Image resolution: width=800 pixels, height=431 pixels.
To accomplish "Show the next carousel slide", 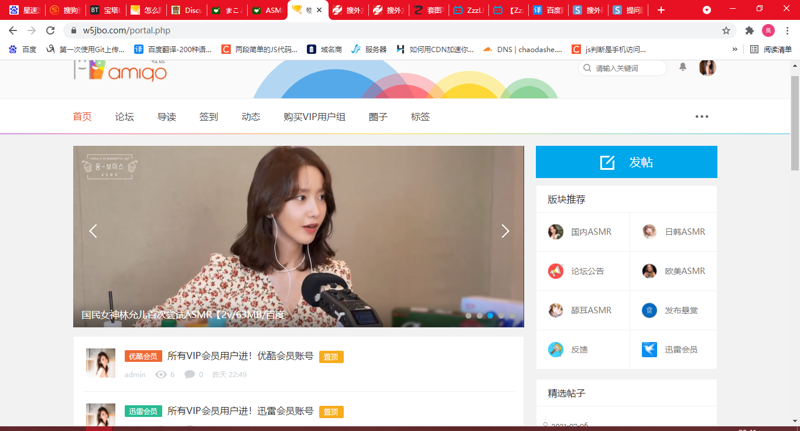I will (505, 231).
